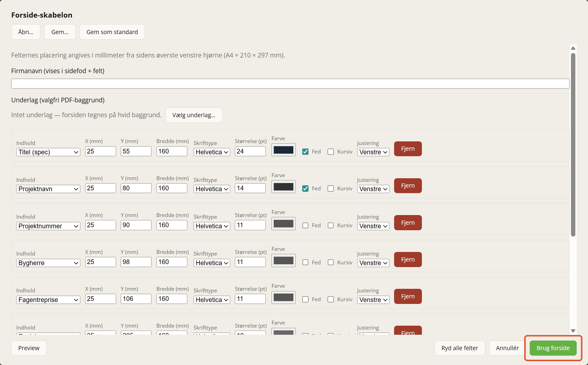Open Skrifttype Helvetica dropdown in Titel (spec) row
588x365 pixels.
pos(212,152)
